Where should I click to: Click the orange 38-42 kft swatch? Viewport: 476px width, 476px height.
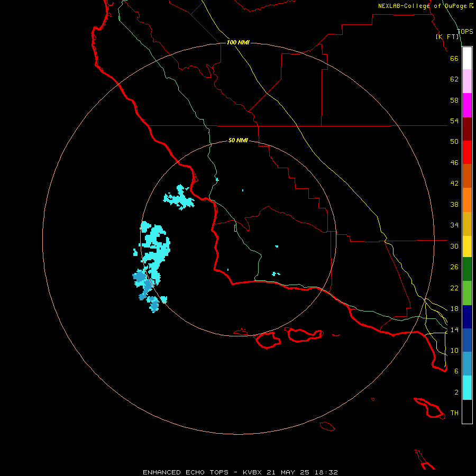pos(467,200)
